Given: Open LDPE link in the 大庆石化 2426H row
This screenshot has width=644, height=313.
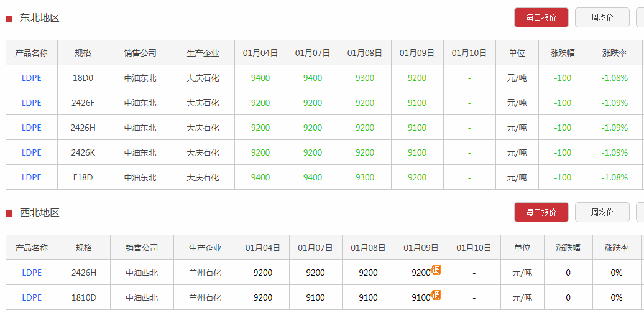Looking at the screenshot, I should tap(32, 128).
